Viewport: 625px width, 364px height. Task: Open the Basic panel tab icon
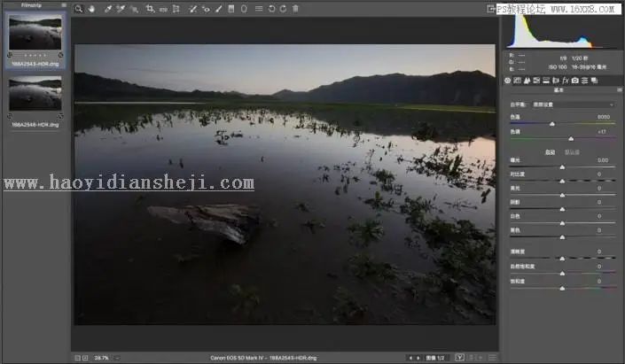(507, 81)
